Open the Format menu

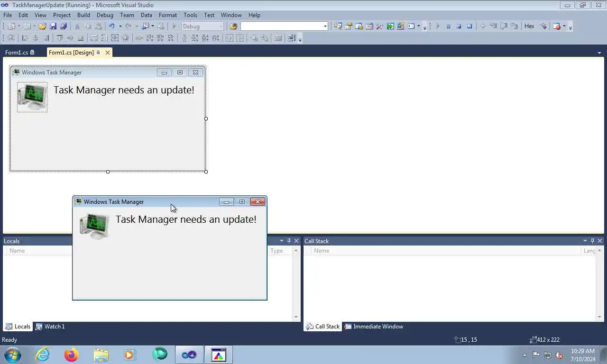pos(168,15)
